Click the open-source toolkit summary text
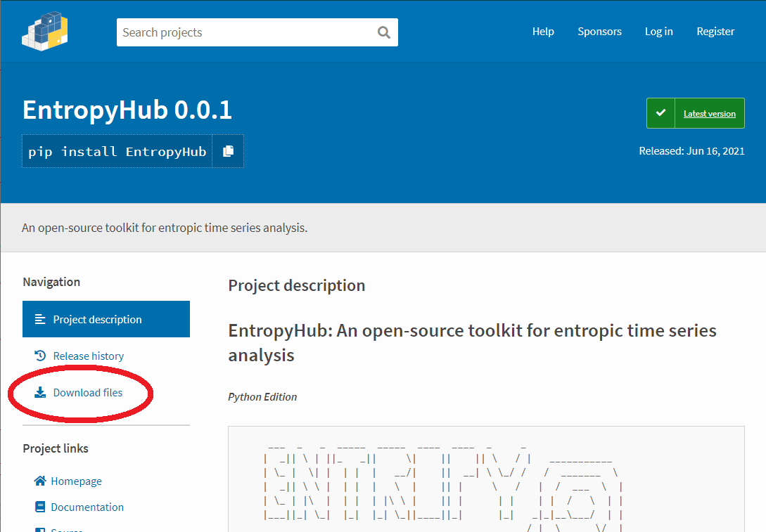 (x=165, y=228)
